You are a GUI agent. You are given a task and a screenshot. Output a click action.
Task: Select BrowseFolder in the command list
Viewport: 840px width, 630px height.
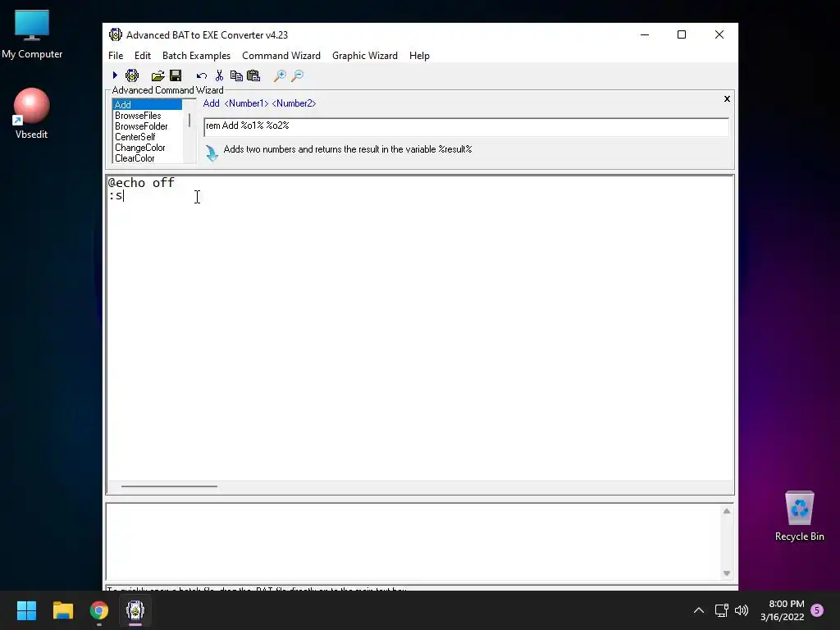coord(148,126)
